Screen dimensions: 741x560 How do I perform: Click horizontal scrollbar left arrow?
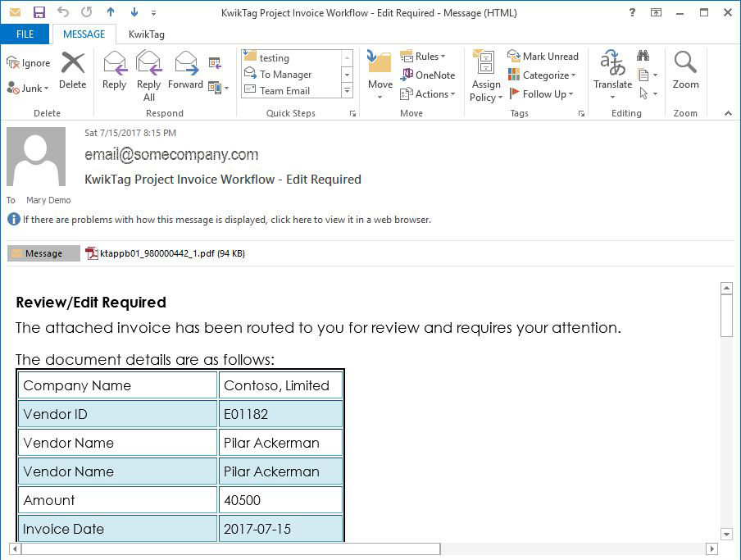(15, 549)
